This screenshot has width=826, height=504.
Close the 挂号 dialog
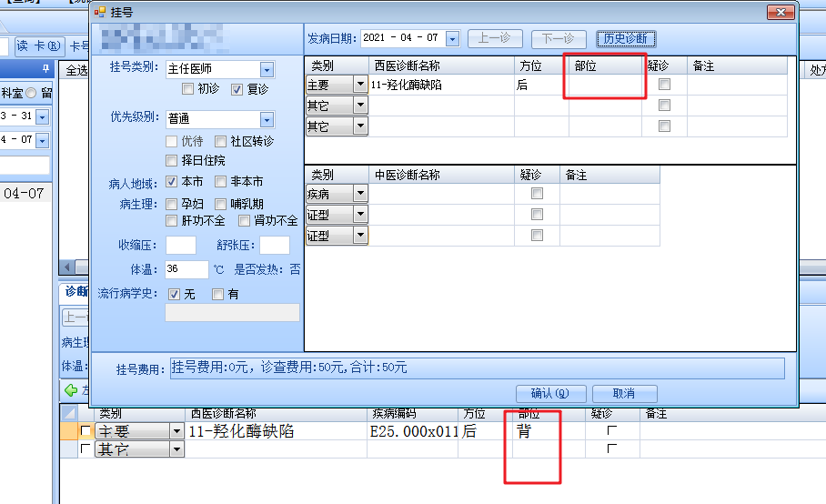click(x=781, y=12)
